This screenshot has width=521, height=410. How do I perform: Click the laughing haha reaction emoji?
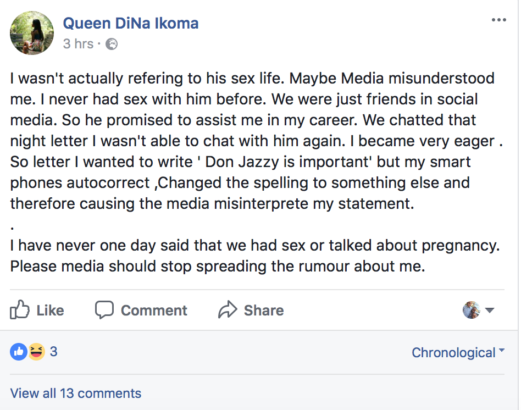coord(36,352)
